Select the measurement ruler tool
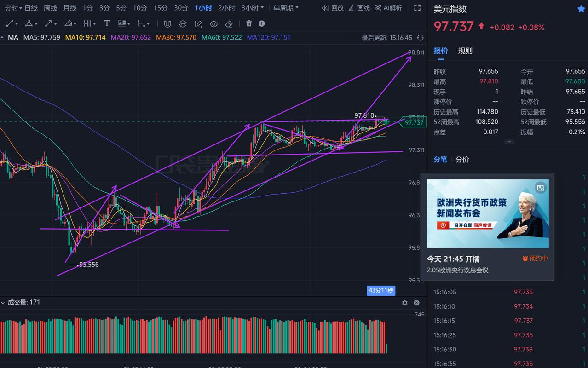Viewport: 588px width, 368px height. pyautogui.click(x=142, y=23)
